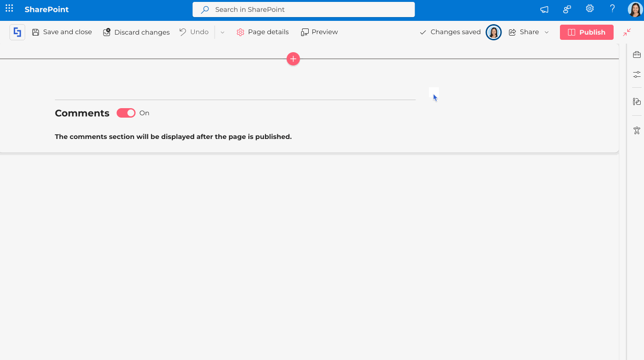
Task: Open the feedback icon in the top bar
Action: [567, 9]
